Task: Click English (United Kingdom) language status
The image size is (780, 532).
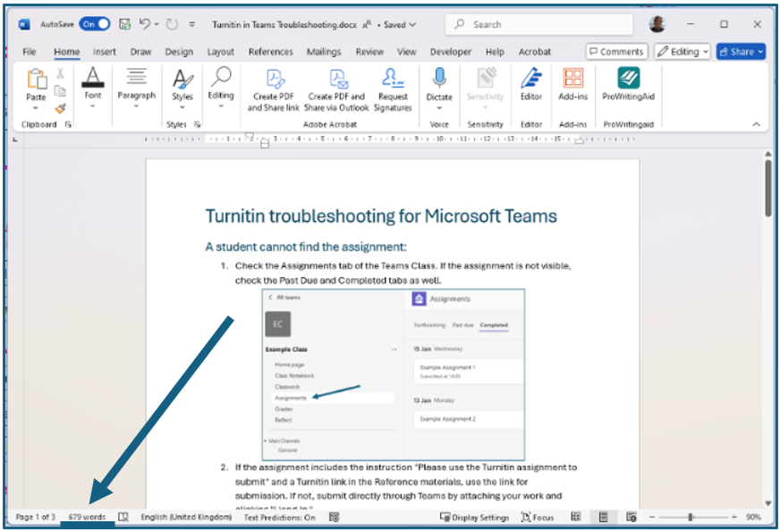Action: tap(186, 518)
